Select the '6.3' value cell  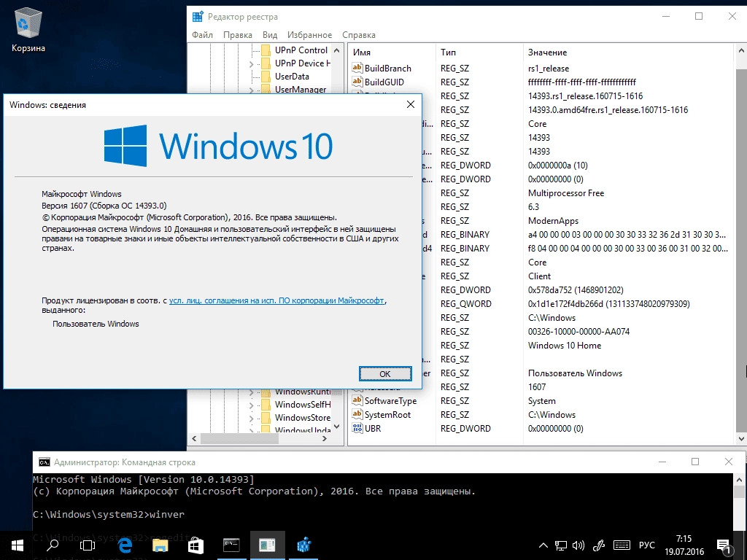pos(533,206)
